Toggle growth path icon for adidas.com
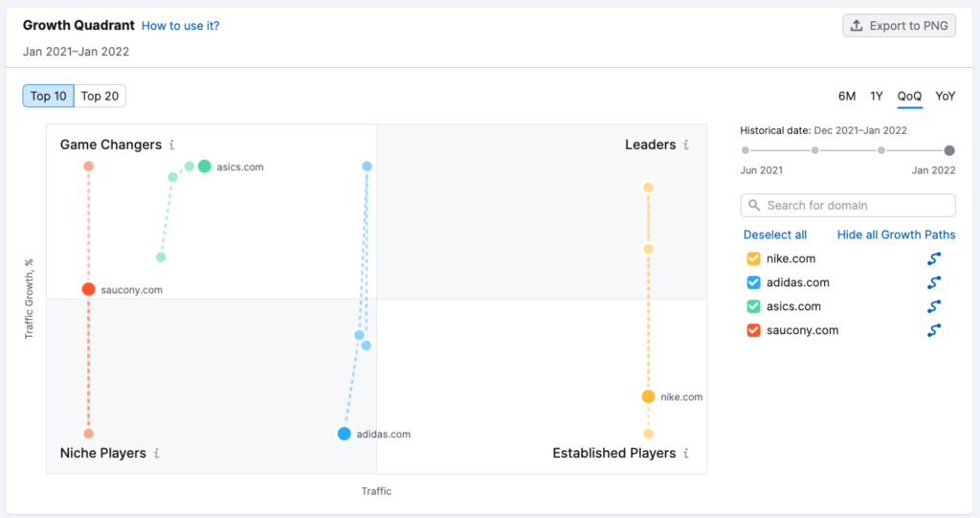 point(934,282)
